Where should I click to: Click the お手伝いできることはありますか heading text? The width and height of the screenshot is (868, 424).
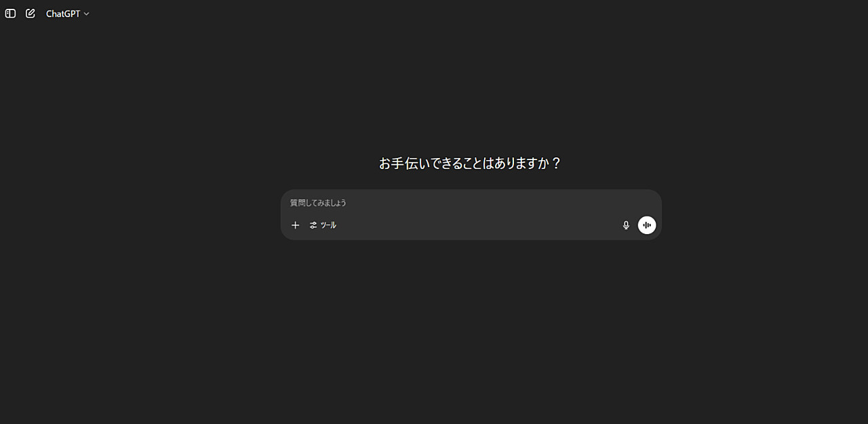(x=470, y=163)
